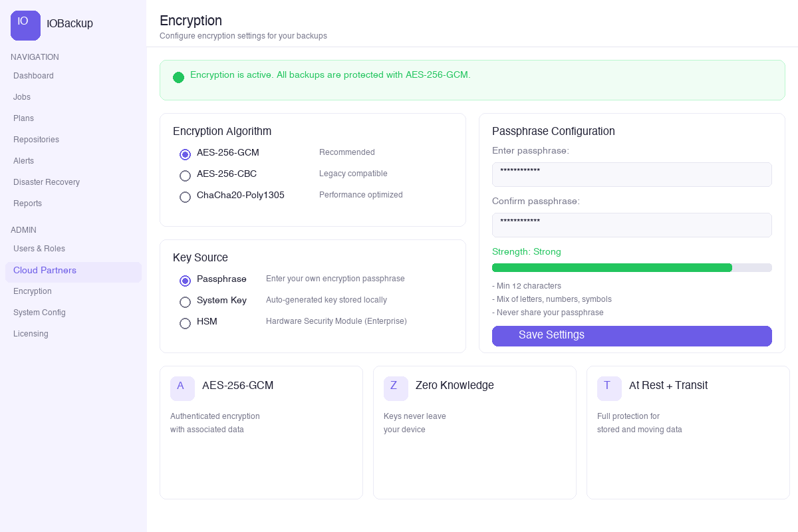Click the 'Legacy compatible' description text
Viewport: 798px width, 532px height.
click(353, 174)
